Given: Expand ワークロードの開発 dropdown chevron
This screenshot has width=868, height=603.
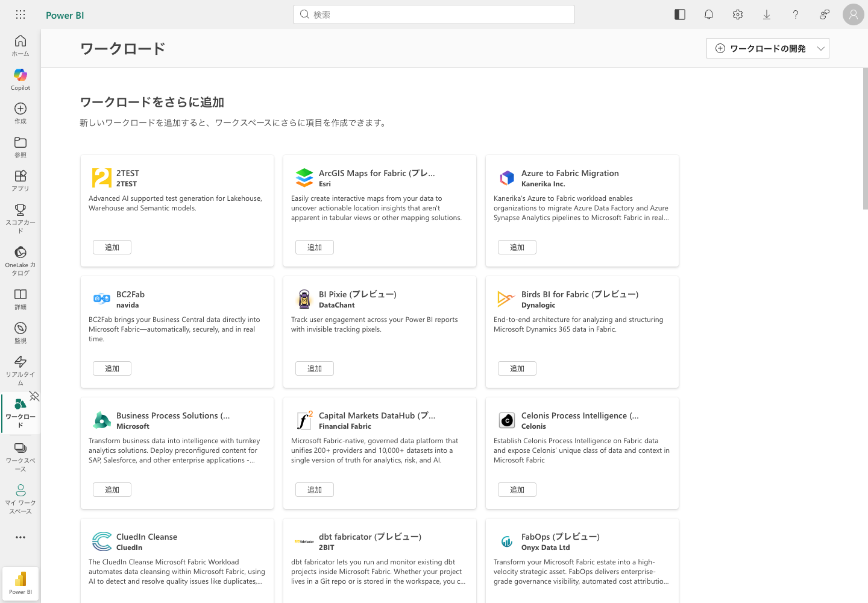Looking at the screenshot, I should click(x=821, y=49).
